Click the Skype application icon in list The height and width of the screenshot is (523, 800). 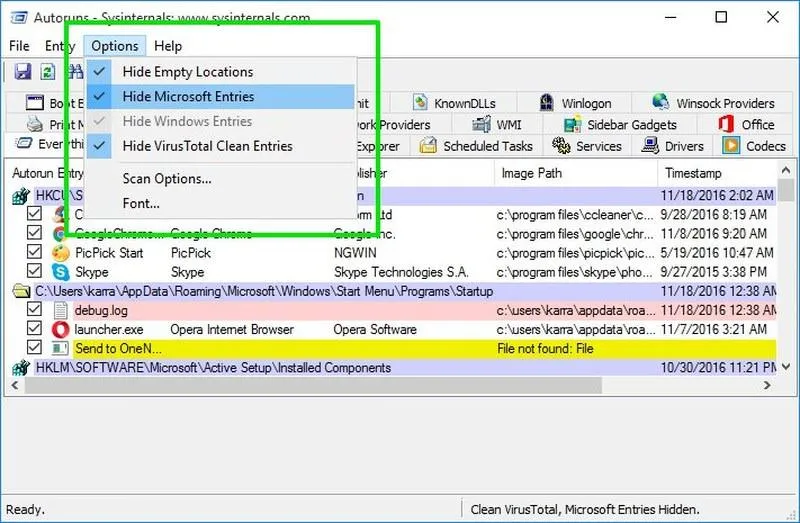(61, 272)
